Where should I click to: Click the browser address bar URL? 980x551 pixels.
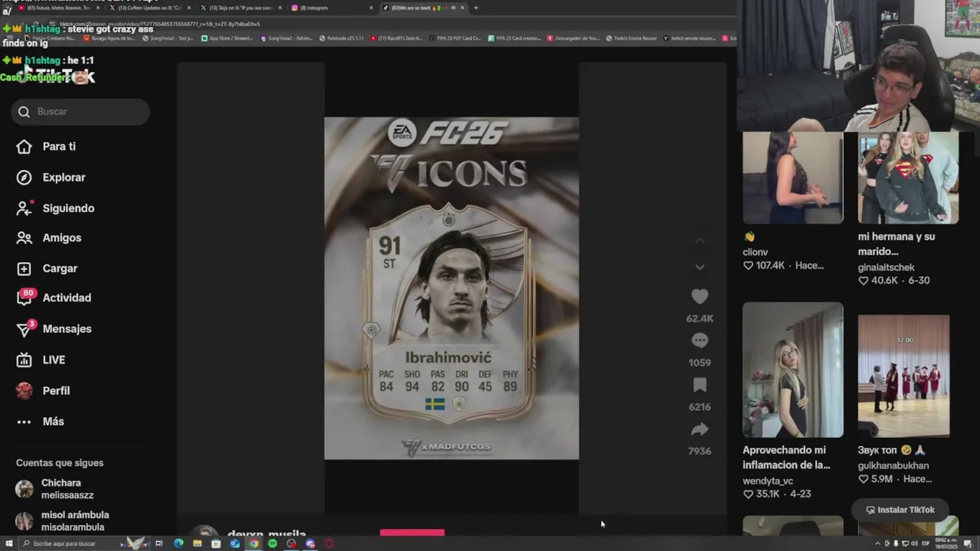click(160, 24)
